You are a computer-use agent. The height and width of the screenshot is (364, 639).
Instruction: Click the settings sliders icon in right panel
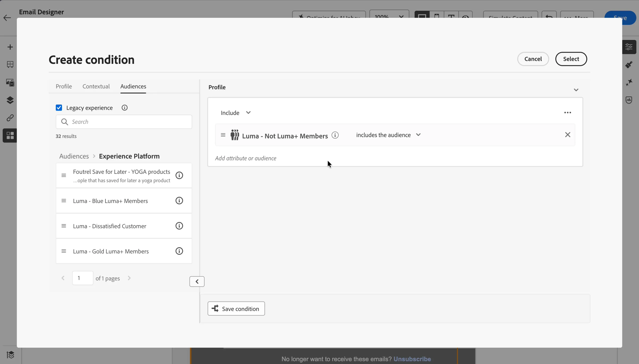coord(629,47)
